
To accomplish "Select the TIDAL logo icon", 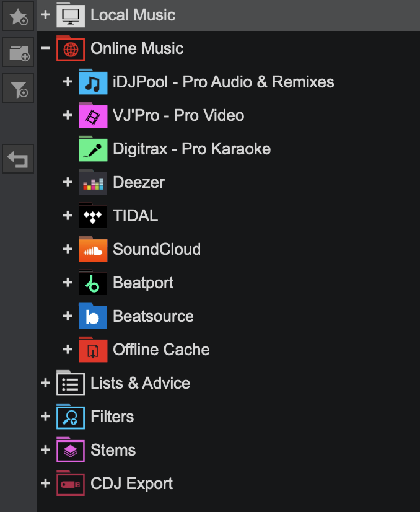I will [x=93, y=216].
